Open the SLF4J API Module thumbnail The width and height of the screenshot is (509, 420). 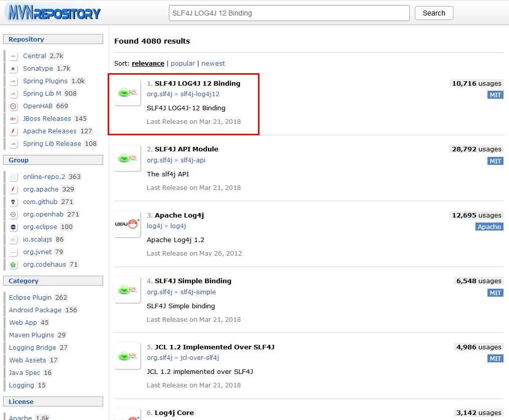[127, 158]
